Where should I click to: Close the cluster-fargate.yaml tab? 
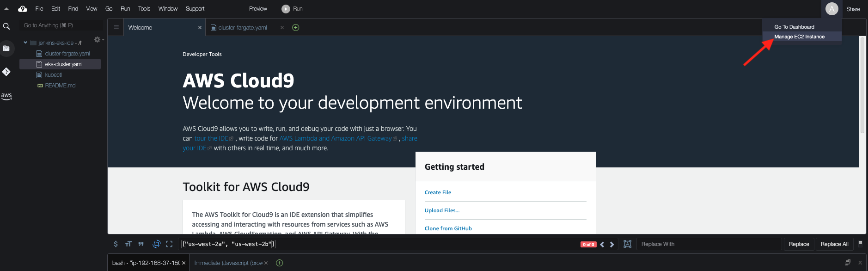(x=282, y=28)
